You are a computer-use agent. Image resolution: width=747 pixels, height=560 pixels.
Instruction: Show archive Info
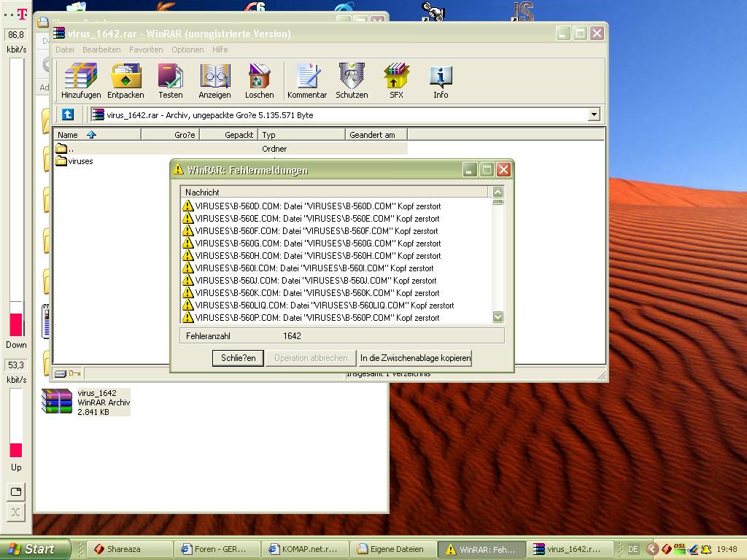point(441,80)
